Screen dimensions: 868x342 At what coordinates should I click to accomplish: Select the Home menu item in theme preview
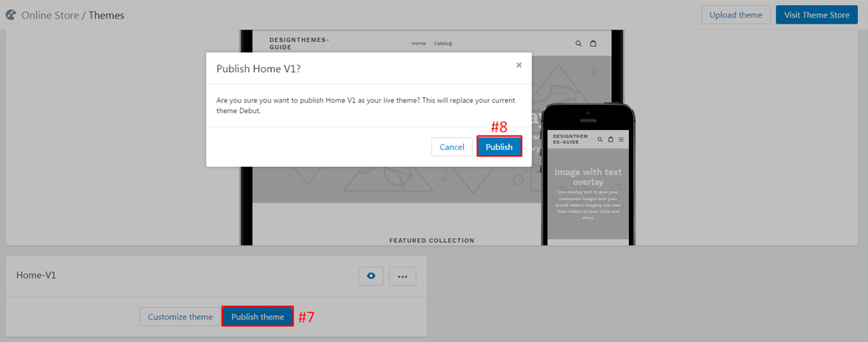tap(418, 44)
